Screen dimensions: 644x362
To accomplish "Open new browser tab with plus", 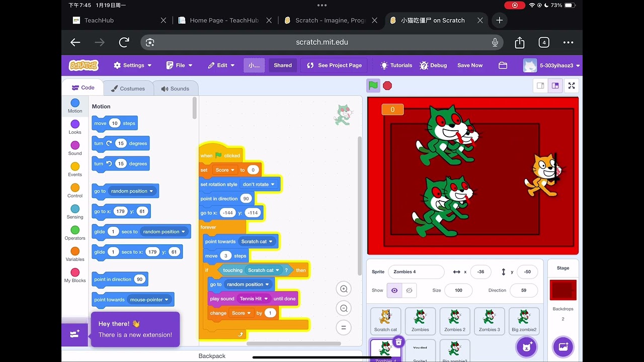I will (499, 20).
